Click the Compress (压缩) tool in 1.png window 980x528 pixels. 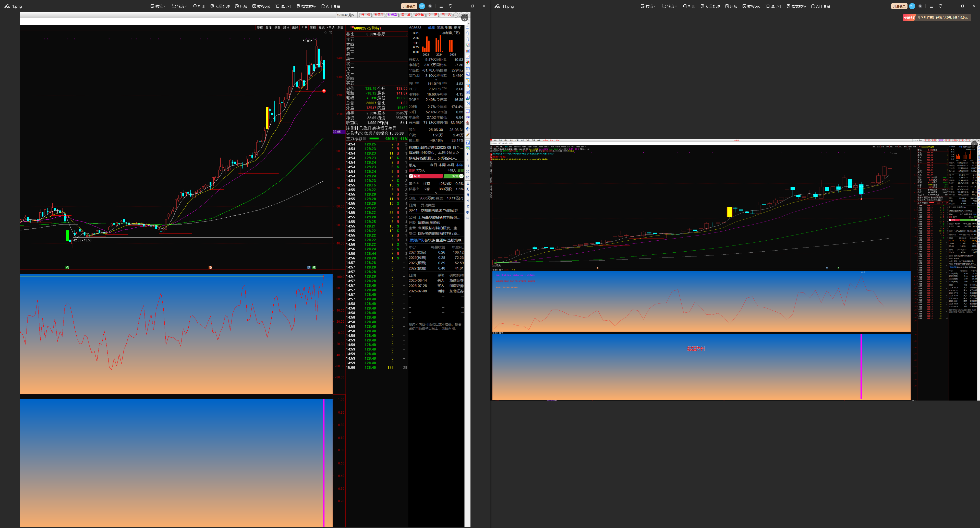pyautogui.click(x=241, y=6)
